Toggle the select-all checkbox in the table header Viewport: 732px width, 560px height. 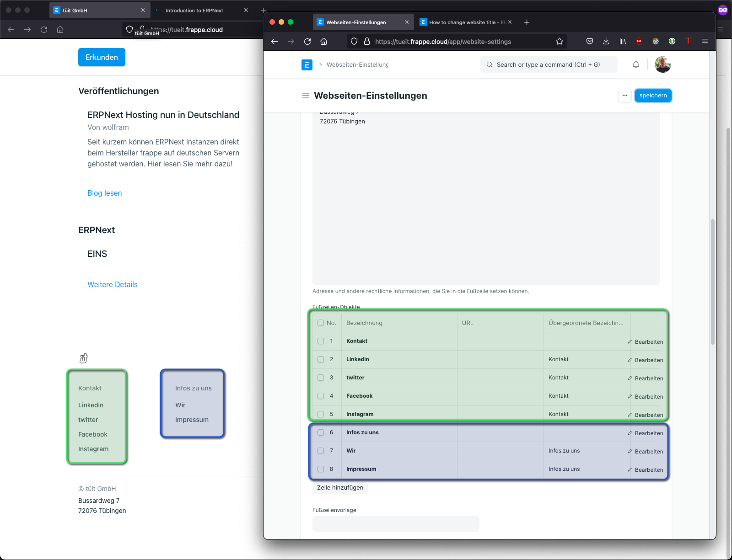[x=321, y=323]
